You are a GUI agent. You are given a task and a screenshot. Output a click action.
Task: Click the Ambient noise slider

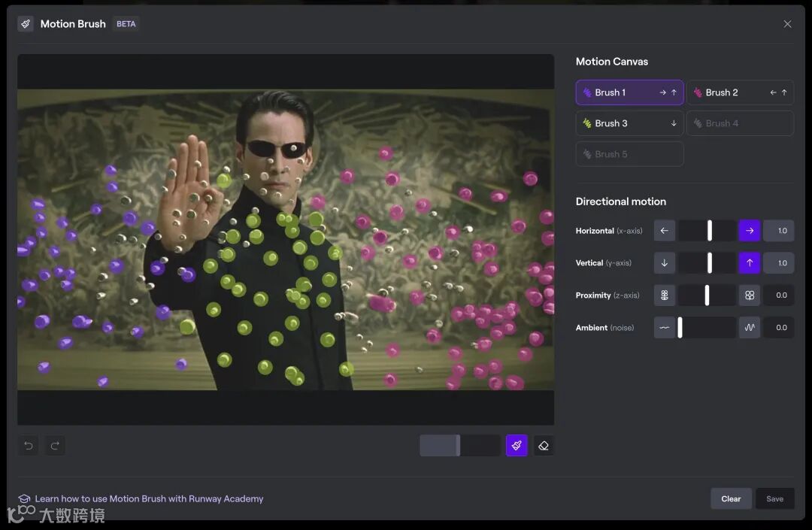click(707, 328)
